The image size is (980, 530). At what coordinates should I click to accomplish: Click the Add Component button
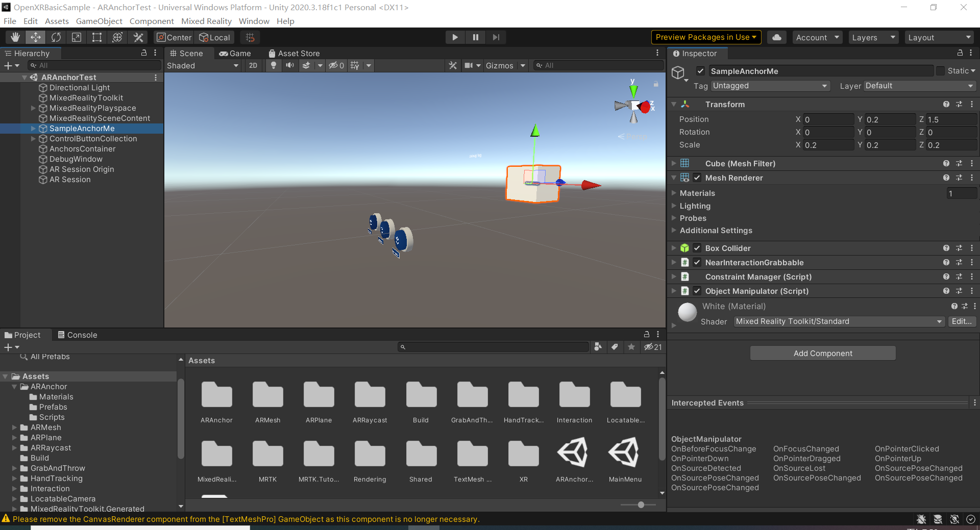[x=823, y=353]
